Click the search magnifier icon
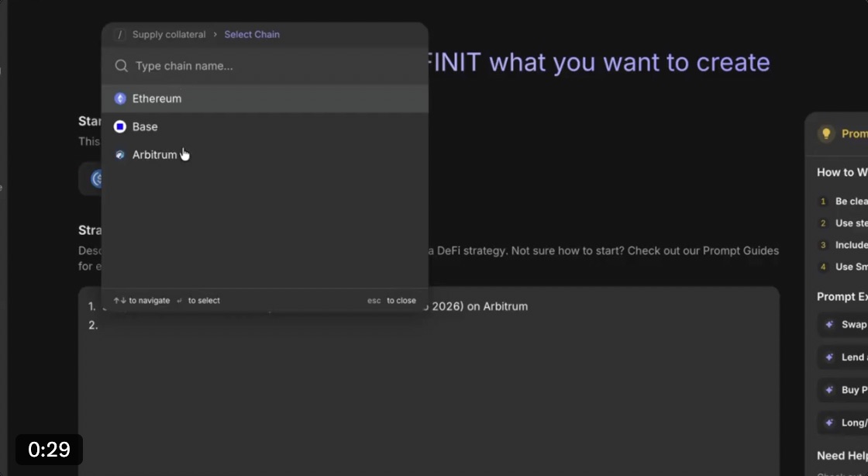Image resolution: width=868 pixels, height=476 pixels. [121, 67]
